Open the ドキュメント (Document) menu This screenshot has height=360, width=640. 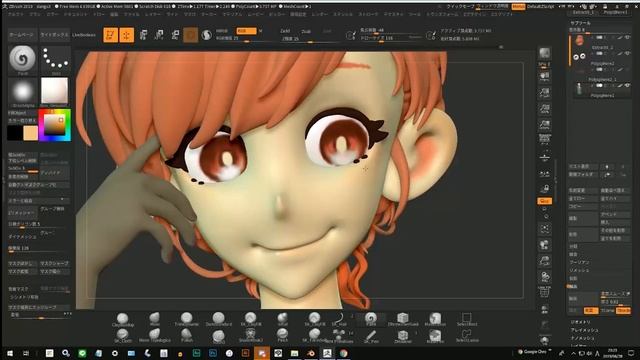pyautogui.click(x=76, y=14)
